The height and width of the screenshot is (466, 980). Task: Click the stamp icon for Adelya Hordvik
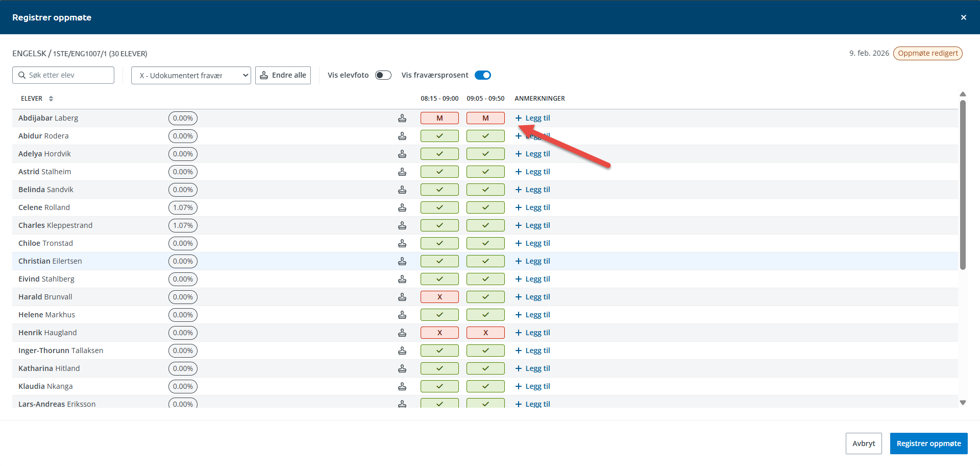(x=402, y=154)
